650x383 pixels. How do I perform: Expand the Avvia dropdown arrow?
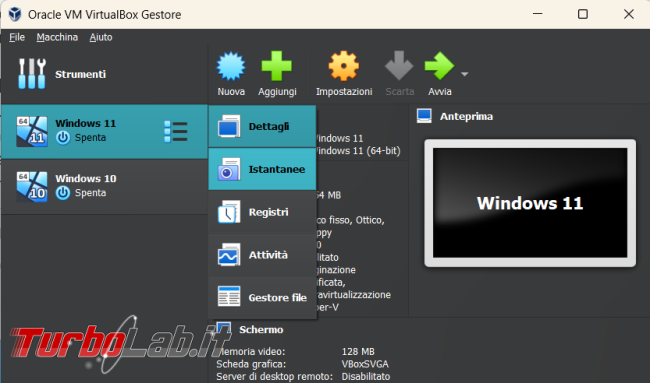pos(465,74)
